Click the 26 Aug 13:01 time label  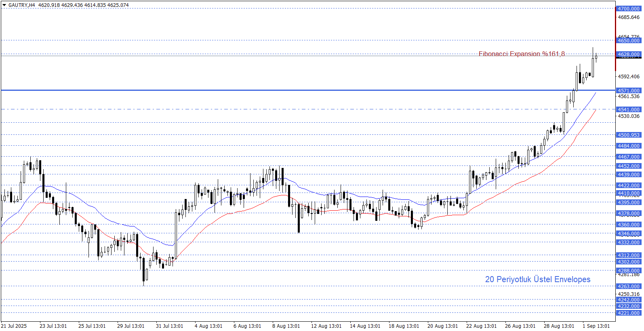(520, 326)
